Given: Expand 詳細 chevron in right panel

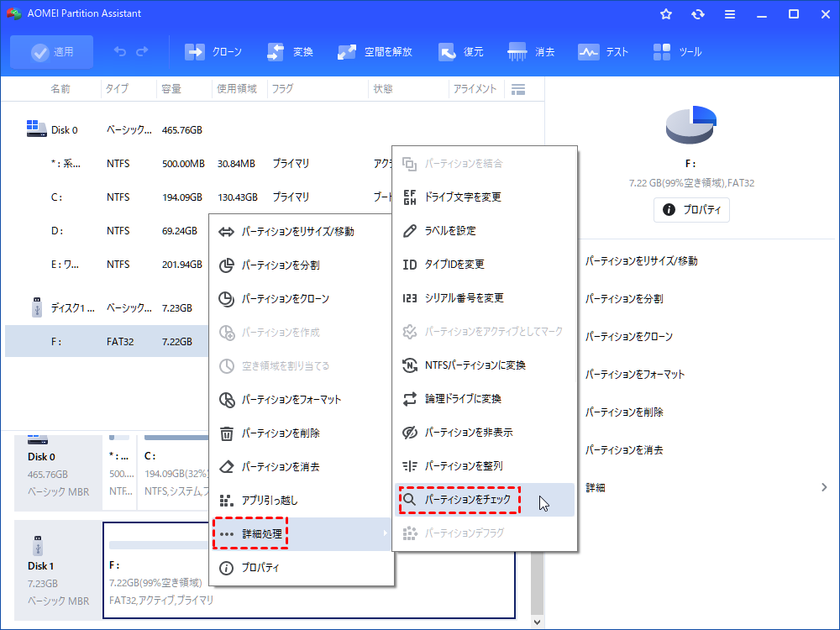Looking at the screenshot, I should point(824,487).
